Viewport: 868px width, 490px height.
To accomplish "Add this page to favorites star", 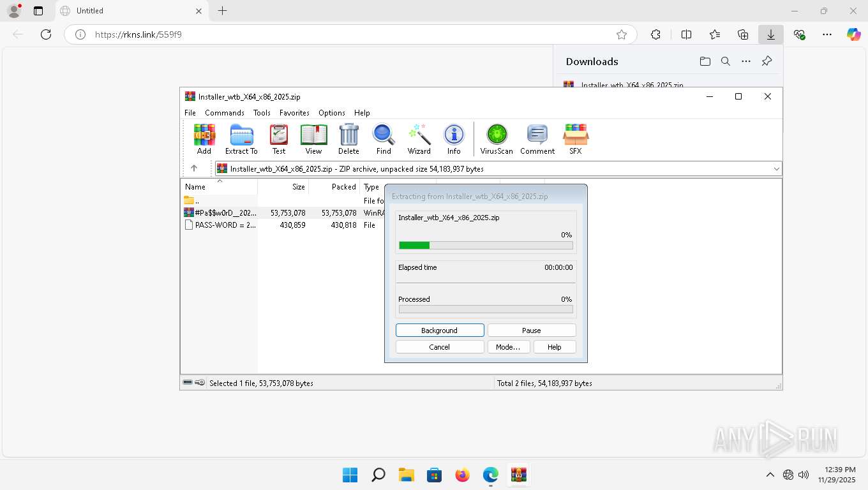I will click(622, 34).
